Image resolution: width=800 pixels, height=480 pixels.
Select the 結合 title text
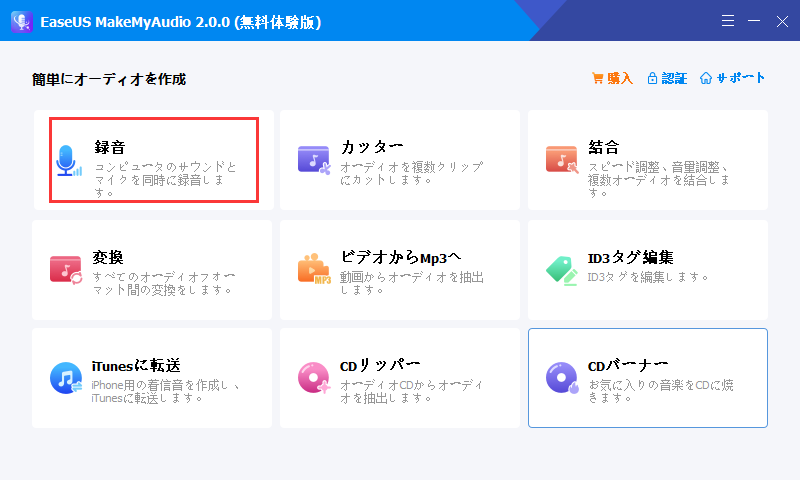pos(604,147)
